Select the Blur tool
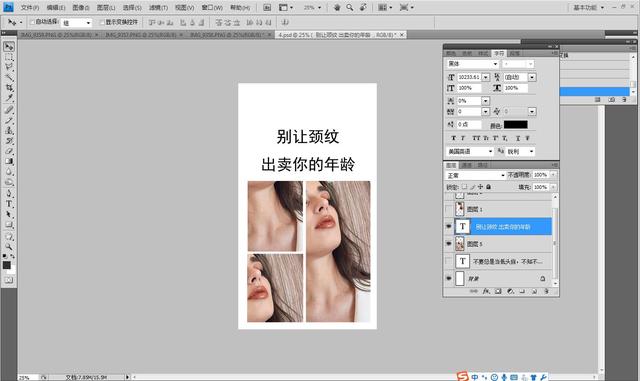Viewport: 640px width, 381px height. (9, 172)
